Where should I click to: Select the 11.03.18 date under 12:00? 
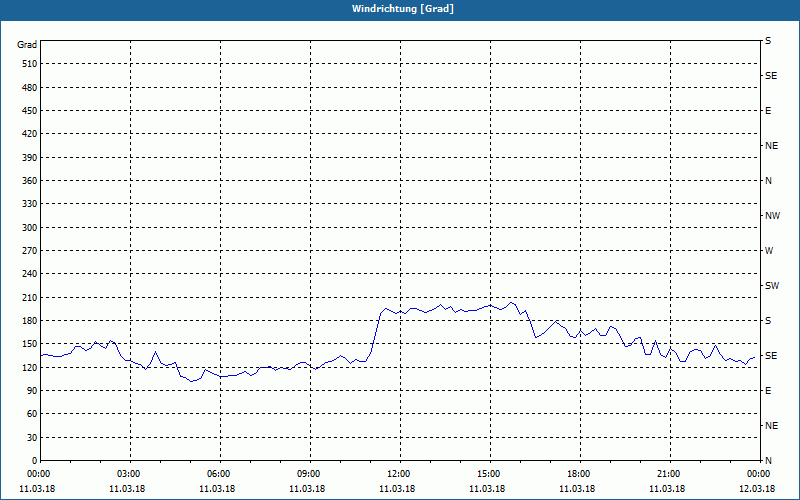coord(397,489)
